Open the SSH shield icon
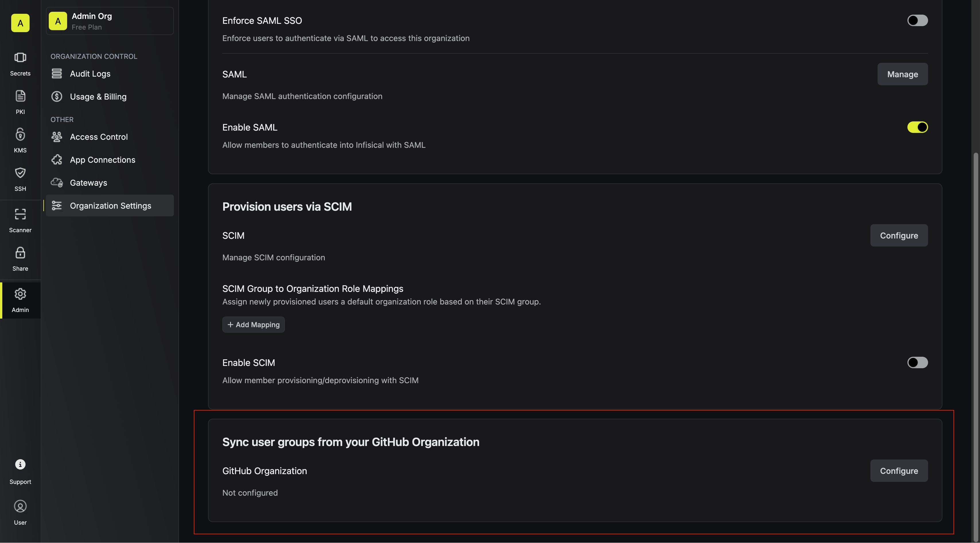 tap(20, 173)
